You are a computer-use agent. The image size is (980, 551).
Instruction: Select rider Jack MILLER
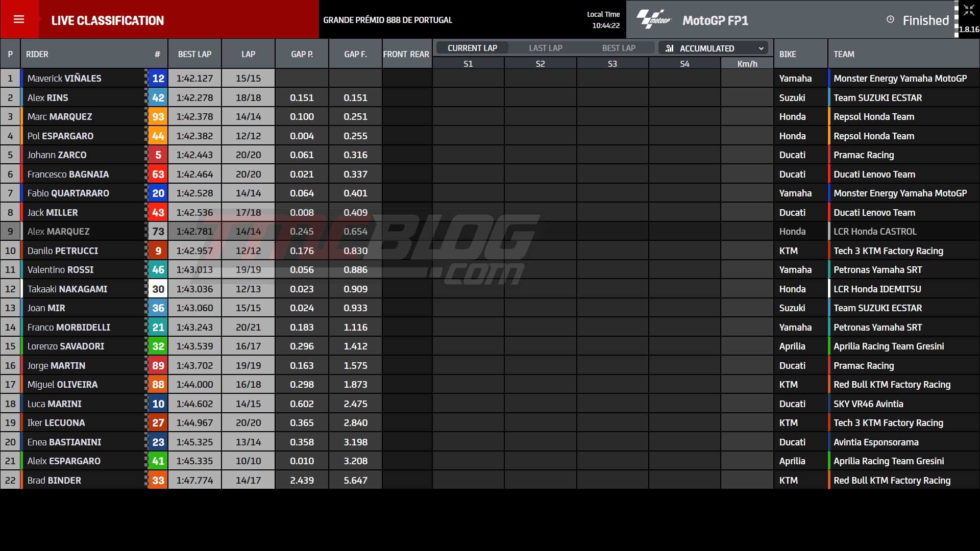[53, 212]
